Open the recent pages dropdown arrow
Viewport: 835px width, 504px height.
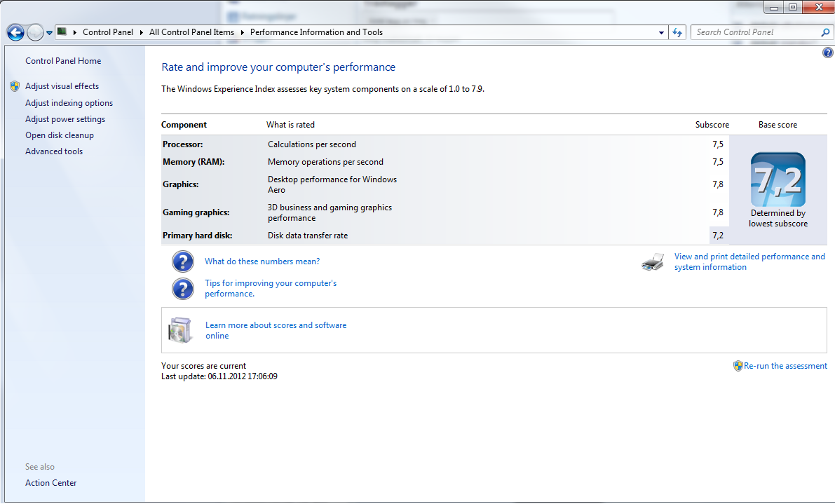pyautogui.click(x=50, y=32)
